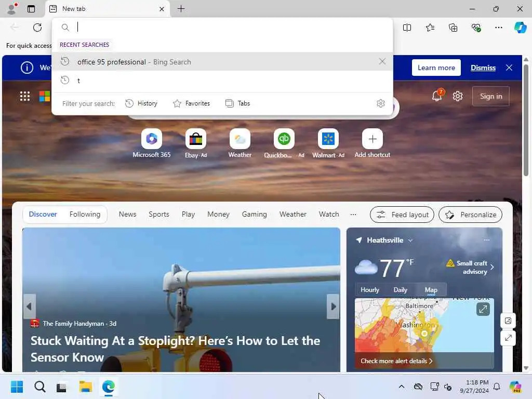Click Edge icon in taskbar
The width and height of the screenshot is (532, 399).
click(108, 387)
